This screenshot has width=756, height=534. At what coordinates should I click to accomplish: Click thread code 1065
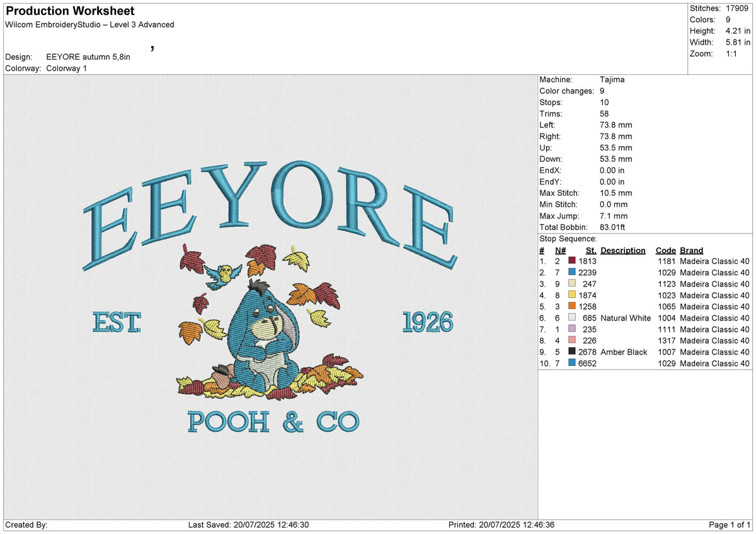[667, 307]
